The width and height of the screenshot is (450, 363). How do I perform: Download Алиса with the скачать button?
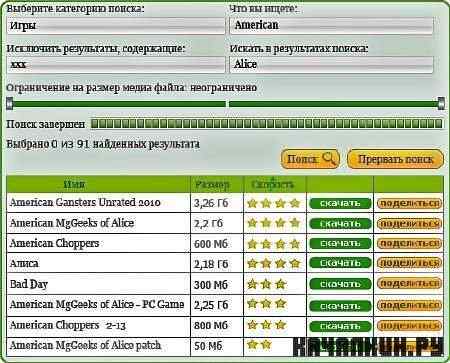point(340,263)
